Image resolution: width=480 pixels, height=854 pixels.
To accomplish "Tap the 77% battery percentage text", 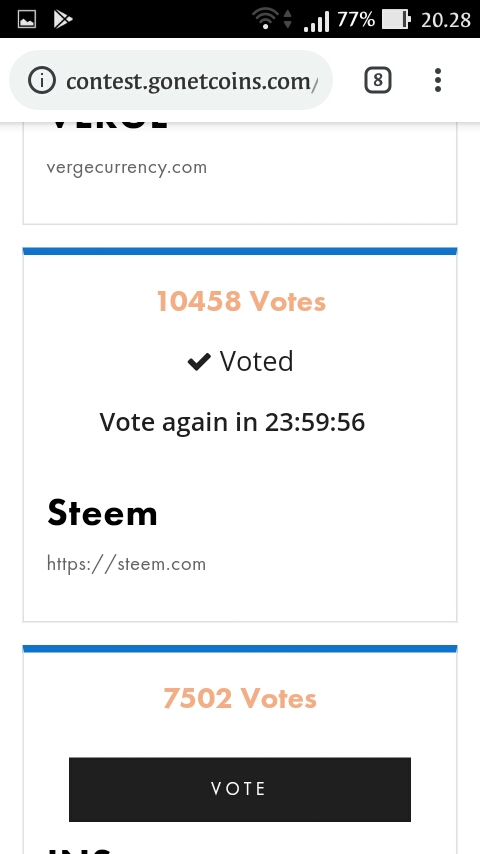I will (x=356, y=20).
